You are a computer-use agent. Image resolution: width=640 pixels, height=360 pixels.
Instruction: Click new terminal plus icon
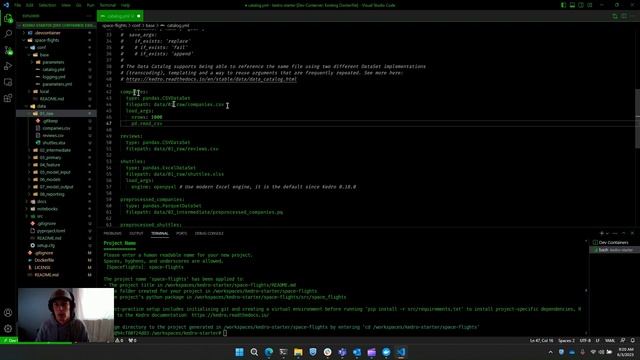point(602,233)
